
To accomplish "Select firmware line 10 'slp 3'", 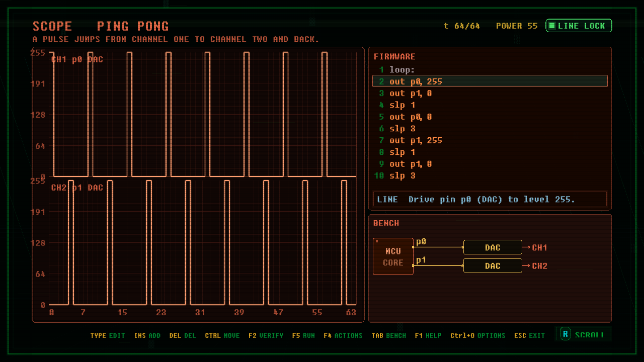I will pos(490,175).
